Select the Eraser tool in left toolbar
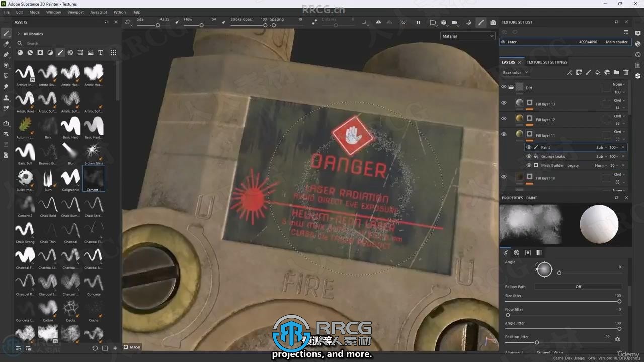Image resolution: width=644 pixels, height=362 pixels. 6,44
